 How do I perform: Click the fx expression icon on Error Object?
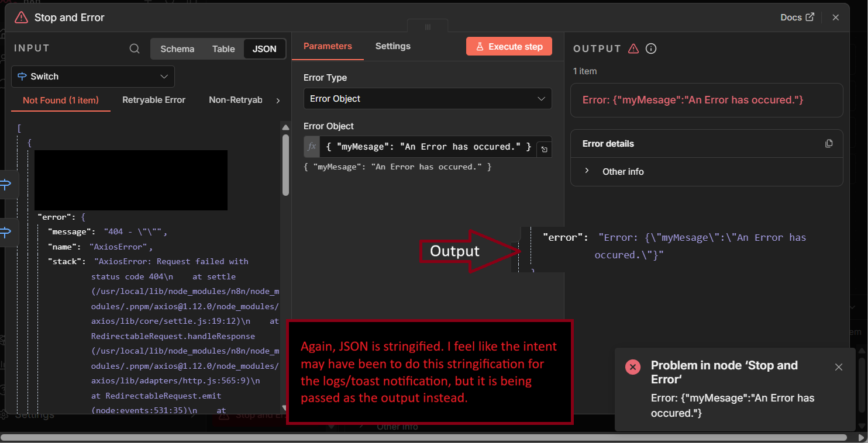point(312,147)
